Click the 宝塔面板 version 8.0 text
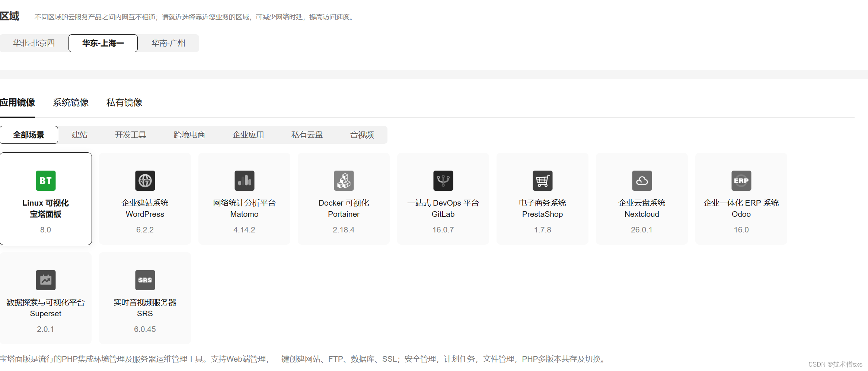Image resolution: width=868 pixels, height=371 pixels. (46, 230)
